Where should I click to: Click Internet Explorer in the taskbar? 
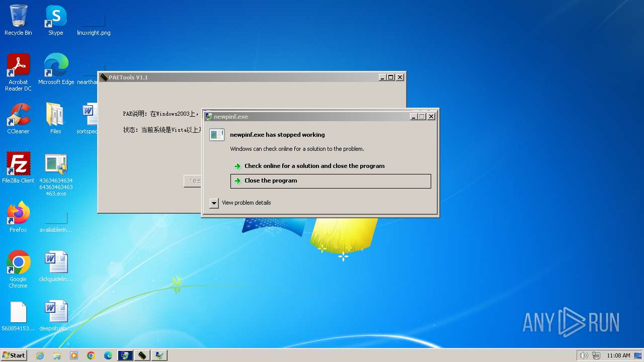pos(40,355)
